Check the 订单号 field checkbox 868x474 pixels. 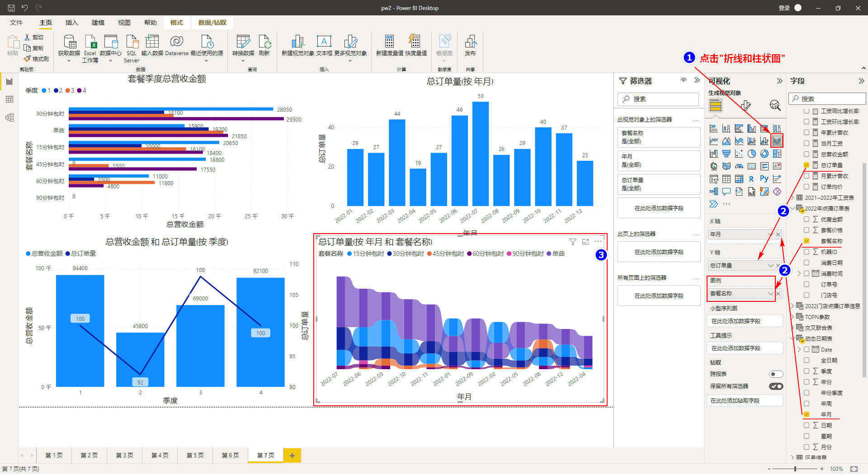click(807, 284)
